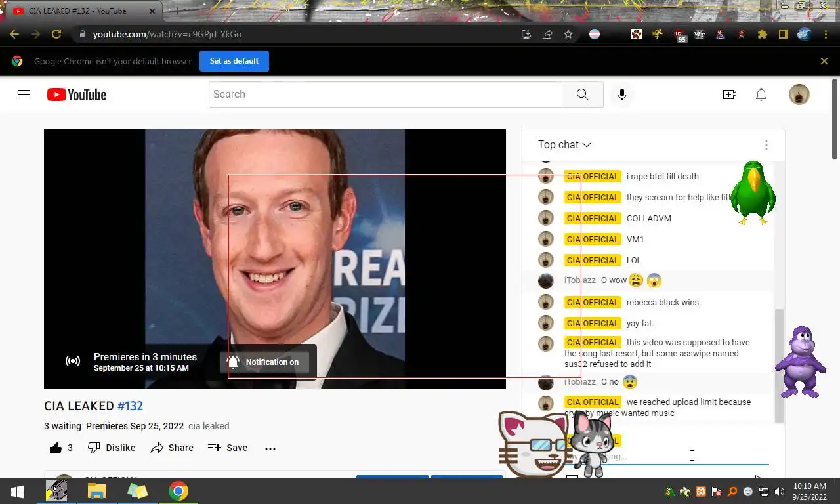This screenshot has width=840, height=504.
Task: Open more actions ellipsis below video
Action: [270, 448]
